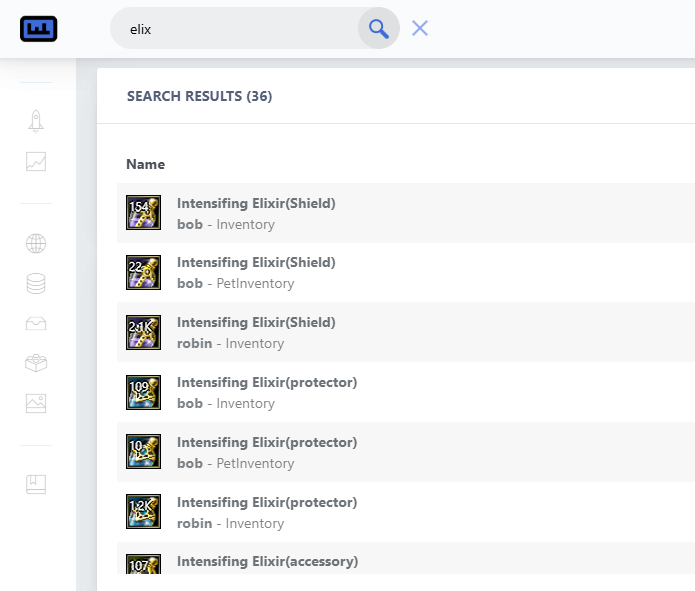Open the book icon in sidebar
This screenshot has width=695, height=591.
click(36, 484)
